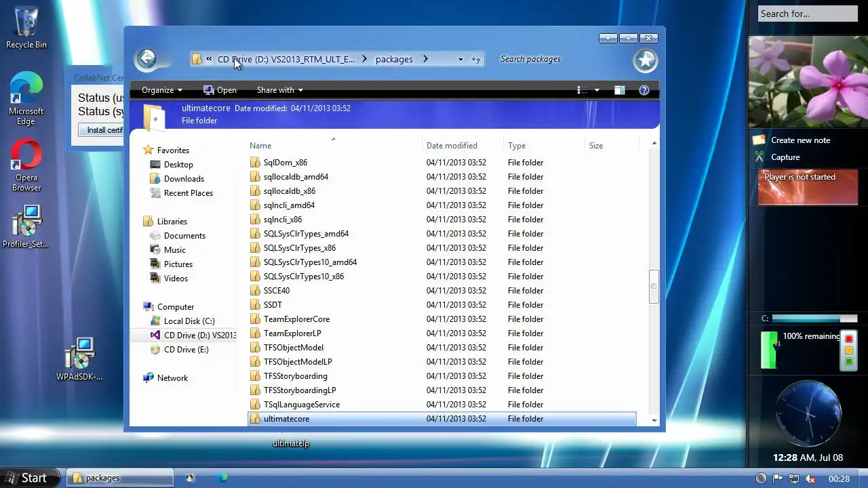Click the Back navigation arrow in Explorer

[x=146, y=59]
